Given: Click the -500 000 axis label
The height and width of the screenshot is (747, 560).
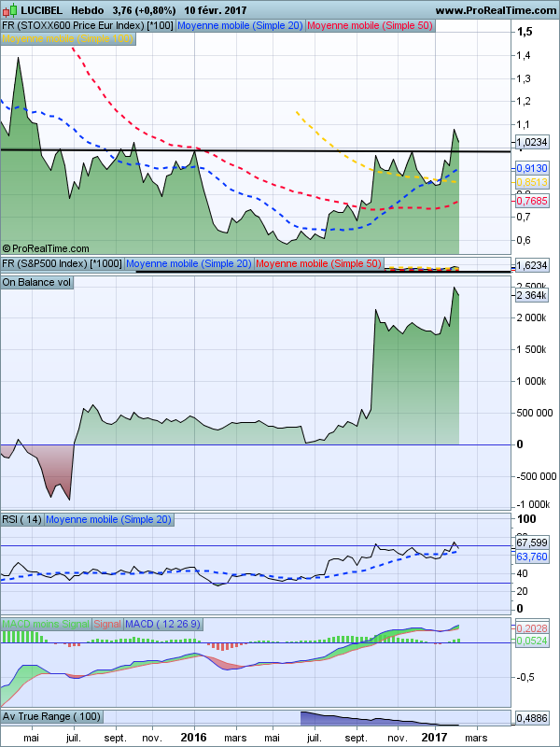Looking at the screenshot, I should pyautogui.click(x=535, y=476).
